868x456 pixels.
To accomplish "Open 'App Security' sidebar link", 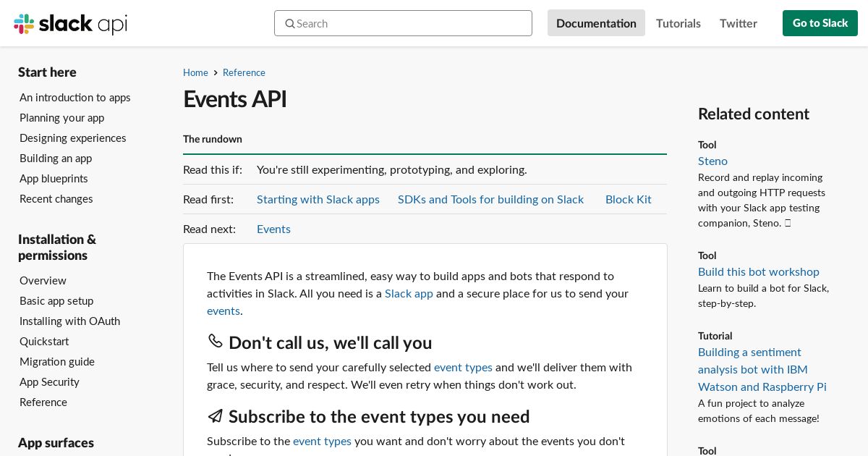I will (50, 381).
